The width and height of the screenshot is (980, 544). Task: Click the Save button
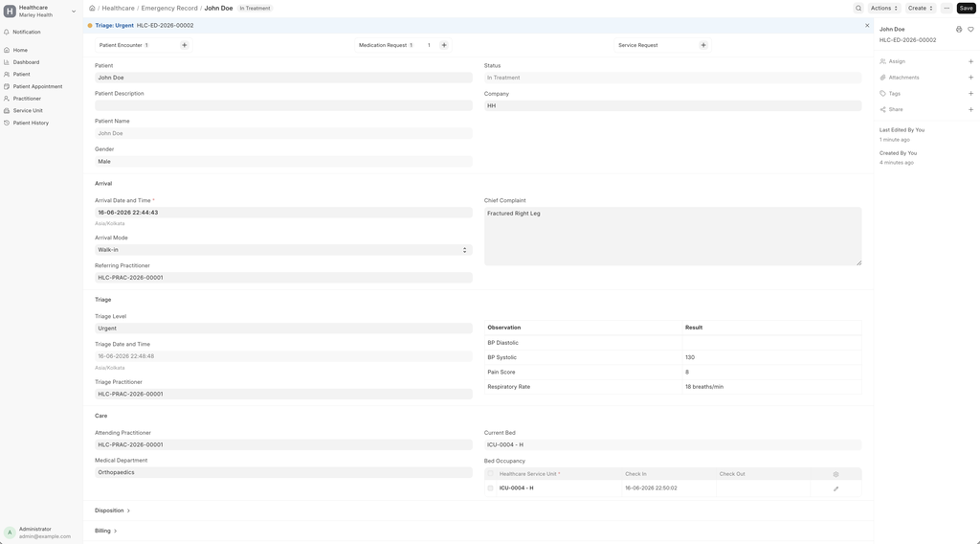967,8
